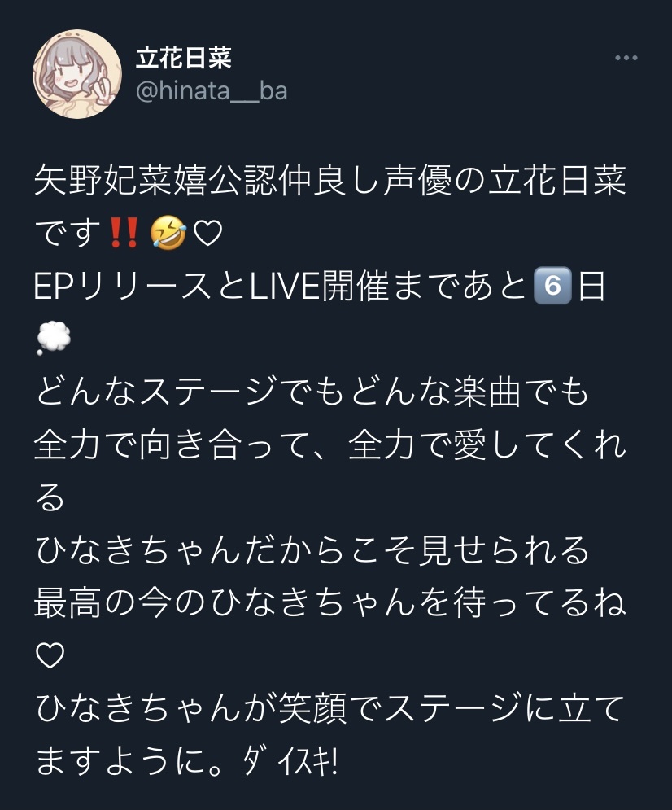This screenshot has height=810, width=672.
Task: Click the line どんなステージでもどんな楽曲でも
Action: (x=312, y=391)
